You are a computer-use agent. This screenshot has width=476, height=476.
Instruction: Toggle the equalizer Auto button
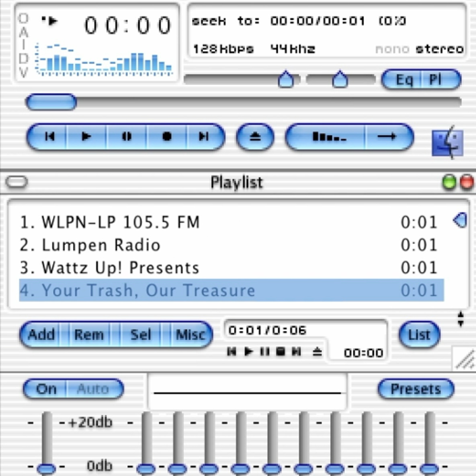coord(95,389)
